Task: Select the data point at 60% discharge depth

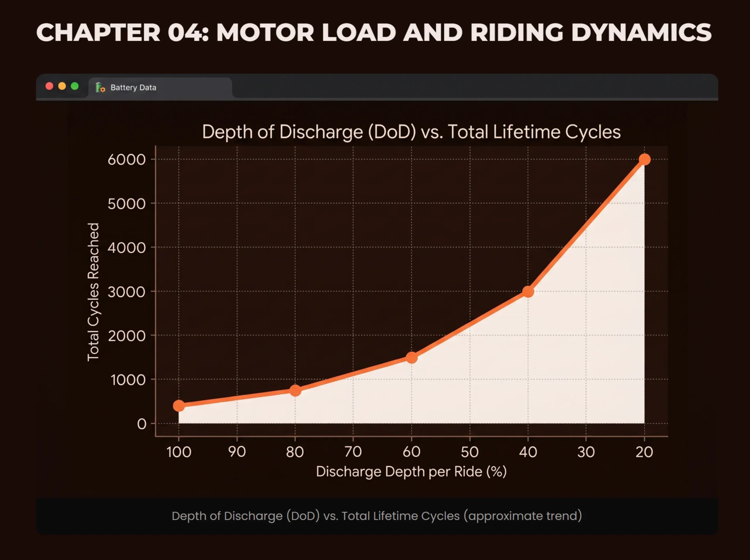Action: (412, 357)
